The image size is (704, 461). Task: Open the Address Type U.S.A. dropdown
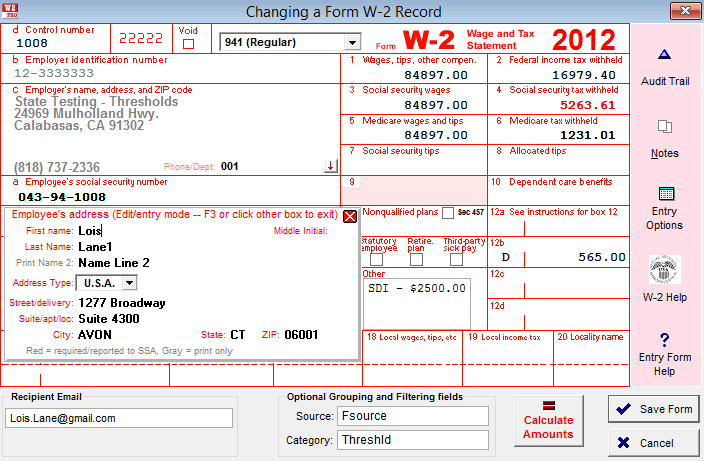tap(129, 283)
